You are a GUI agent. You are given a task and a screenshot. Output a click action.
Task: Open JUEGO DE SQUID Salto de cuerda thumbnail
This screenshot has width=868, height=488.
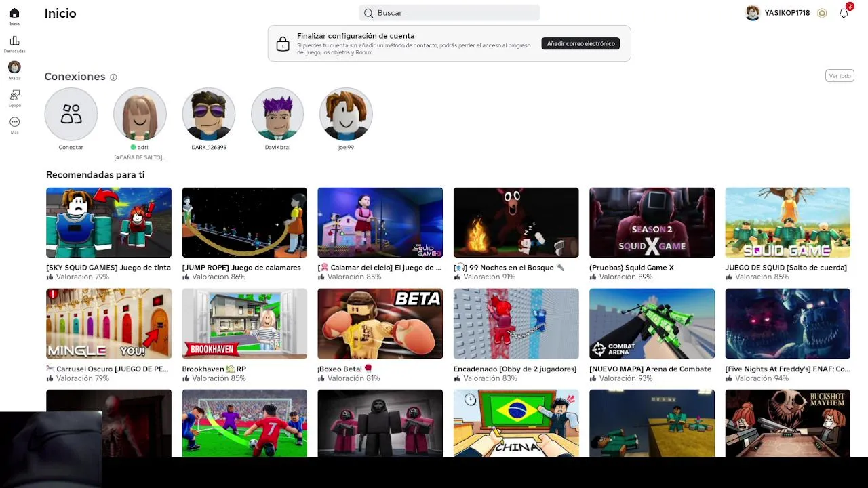(x=787, y=222)
